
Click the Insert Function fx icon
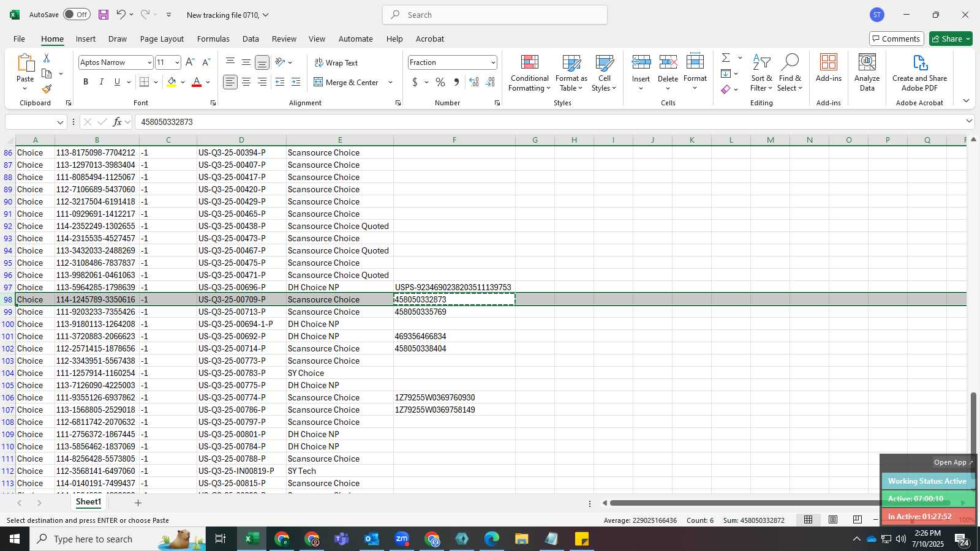(118, 122)
